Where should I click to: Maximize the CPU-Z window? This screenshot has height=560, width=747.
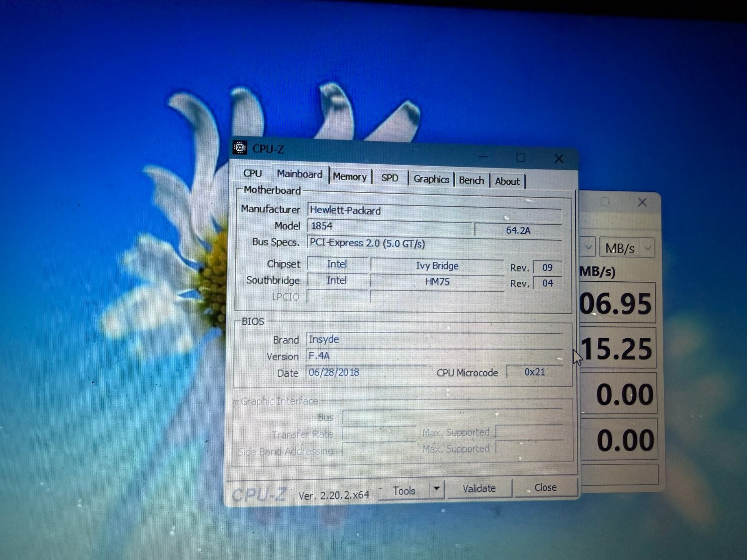coord(521,158)
